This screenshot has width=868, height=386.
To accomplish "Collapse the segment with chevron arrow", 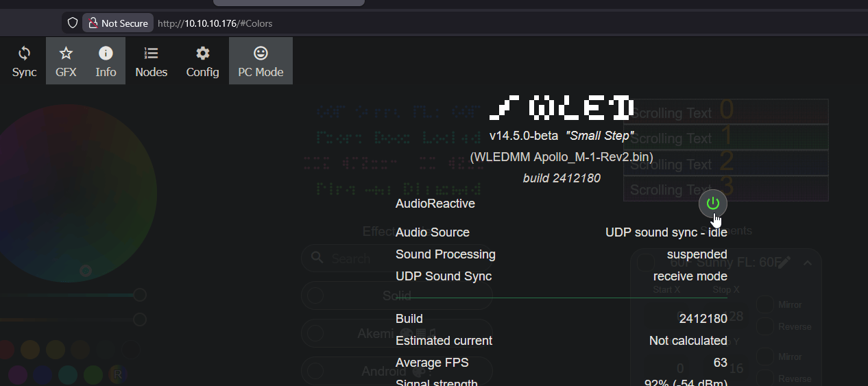I will (807, 262).
